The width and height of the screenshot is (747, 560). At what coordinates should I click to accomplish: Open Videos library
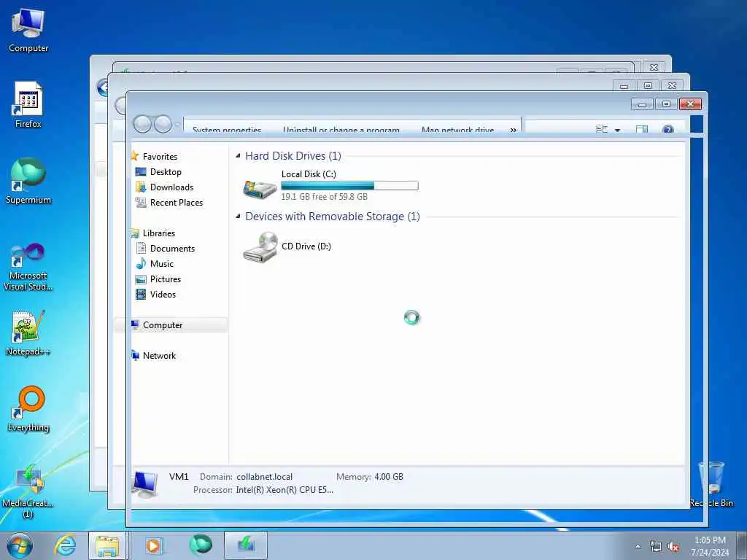click(x=163, y=295)
